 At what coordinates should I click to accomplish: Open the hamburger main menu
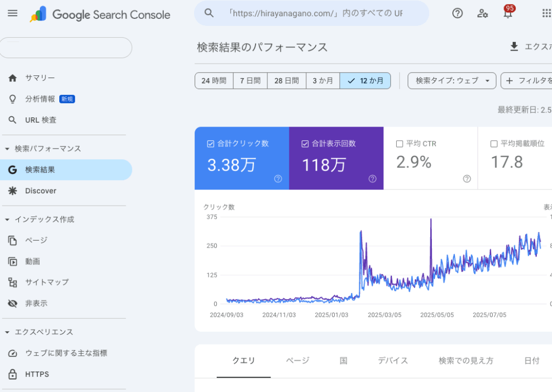pyautogui.click(x=12, y=13)
